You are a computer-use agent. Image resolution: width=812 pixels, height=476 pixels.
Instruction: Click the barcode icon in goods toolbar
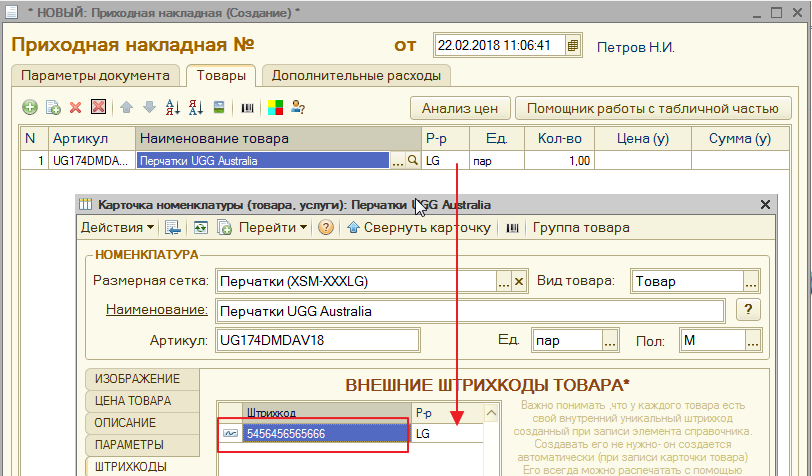pos(248,108)
